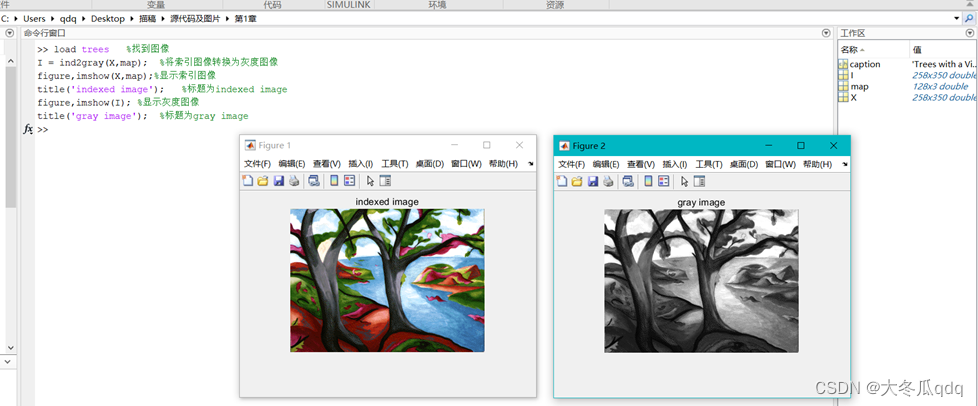Open 编辑(E) menu in Figure 2
The width and height of the screenshot is (978, 406).
[606, 164]
